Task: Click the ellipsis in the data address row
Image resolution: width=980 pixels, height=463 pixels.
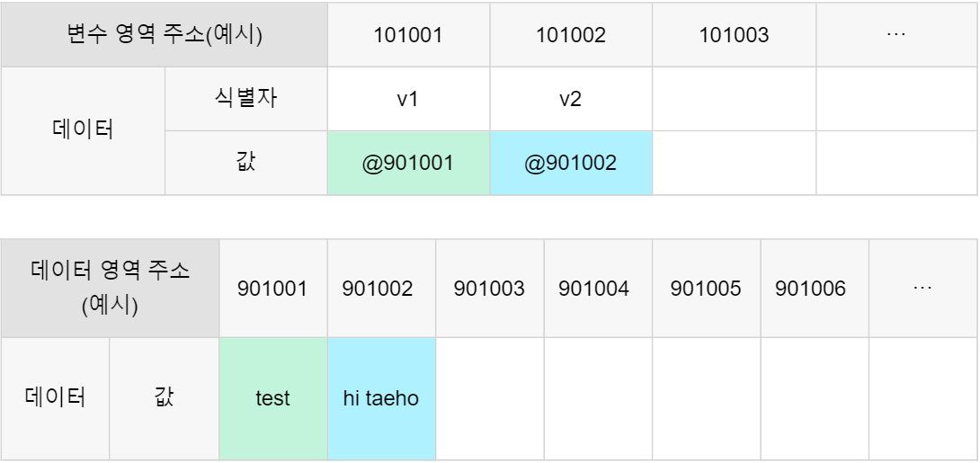Action: pyautogui.click(x=922, y=288)
